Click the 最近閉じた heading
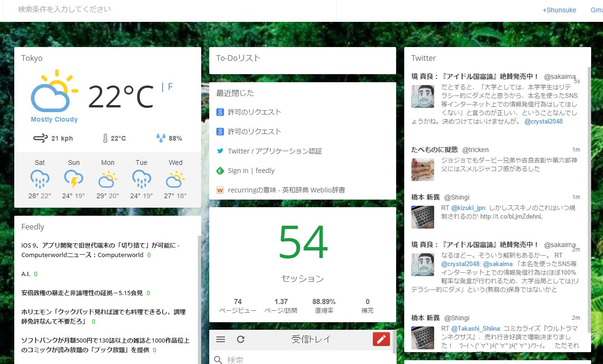 pos(235,93)
